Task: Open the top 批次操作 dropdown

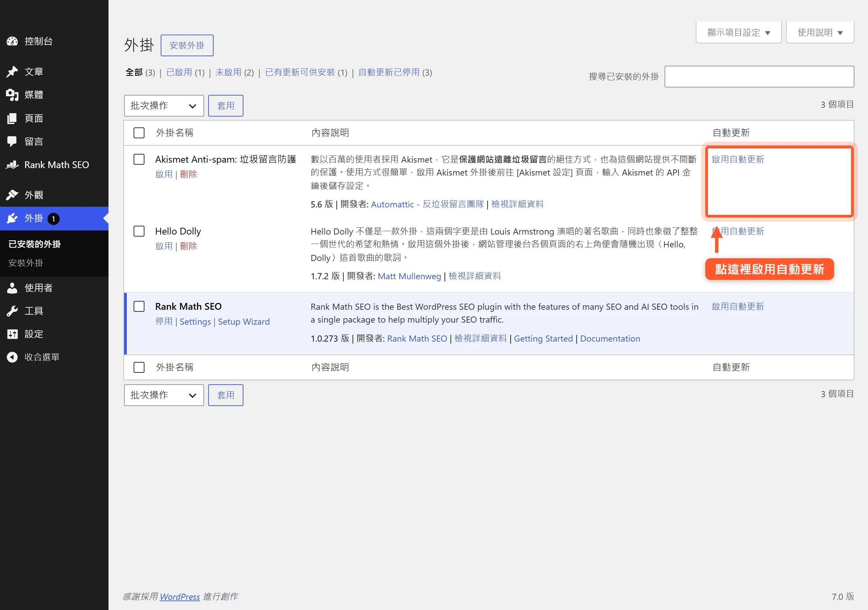Action: pos(164,106)
